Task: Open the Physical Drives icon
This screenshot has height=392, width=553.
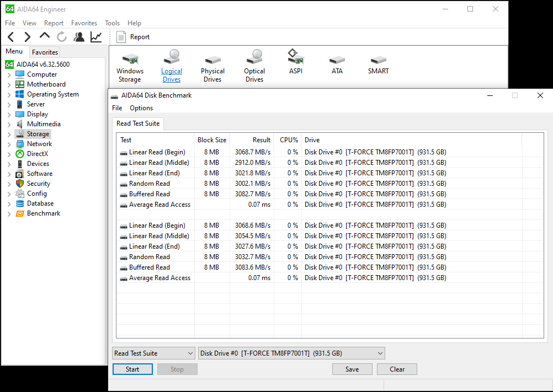Action: [212, 67]
